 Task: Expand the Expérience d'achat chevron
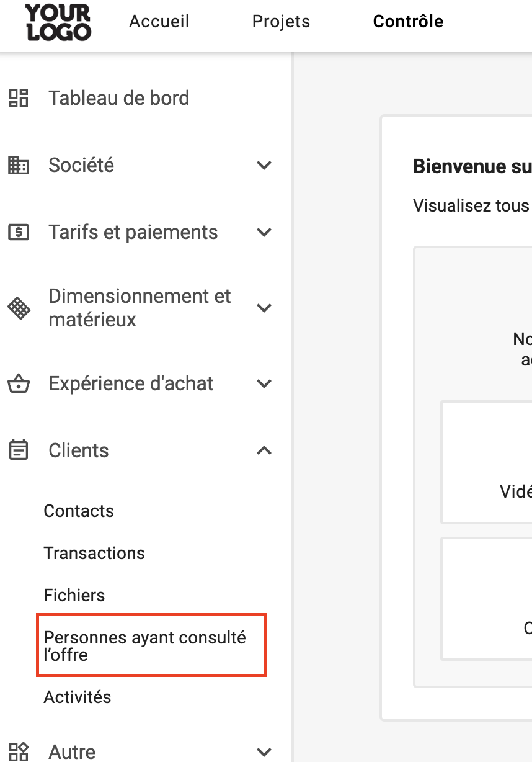click(x=264, y=384)
